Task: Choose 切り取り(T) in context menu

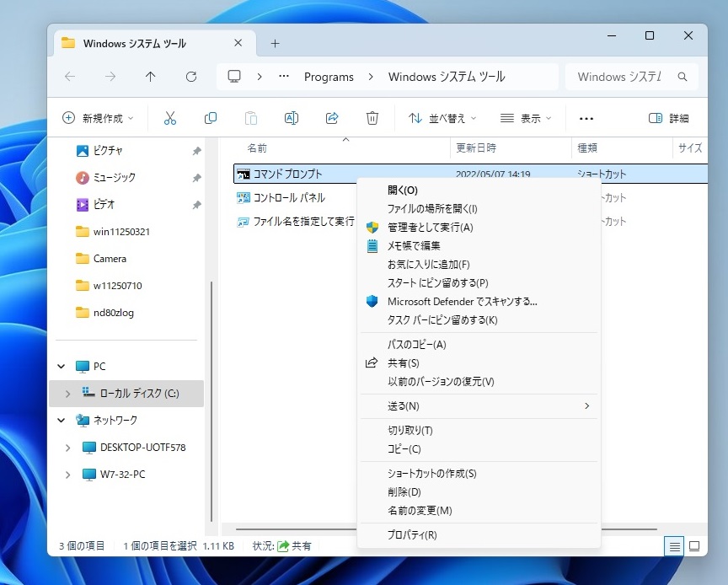Action: (x=479, y=430)
